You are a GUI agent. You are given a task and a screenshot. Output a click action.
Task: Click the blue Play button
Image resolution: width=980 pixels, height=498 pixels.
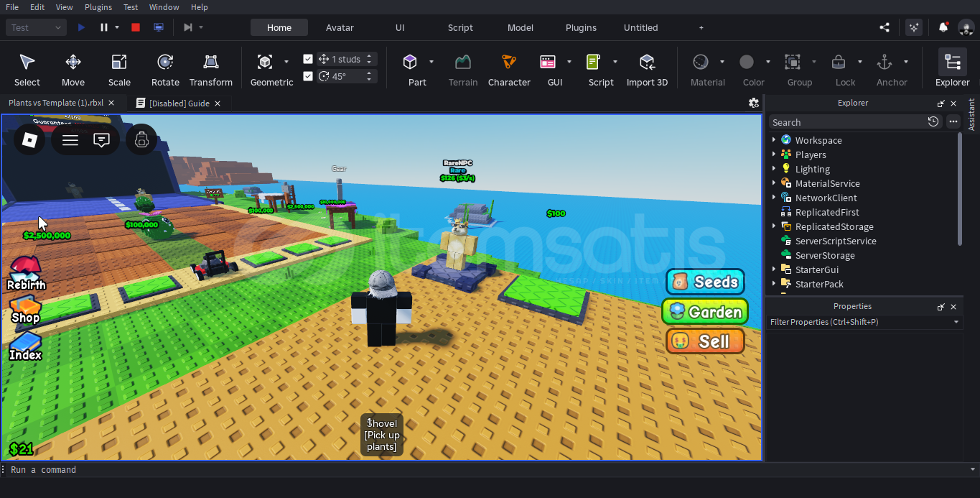(x=81, y=27)
